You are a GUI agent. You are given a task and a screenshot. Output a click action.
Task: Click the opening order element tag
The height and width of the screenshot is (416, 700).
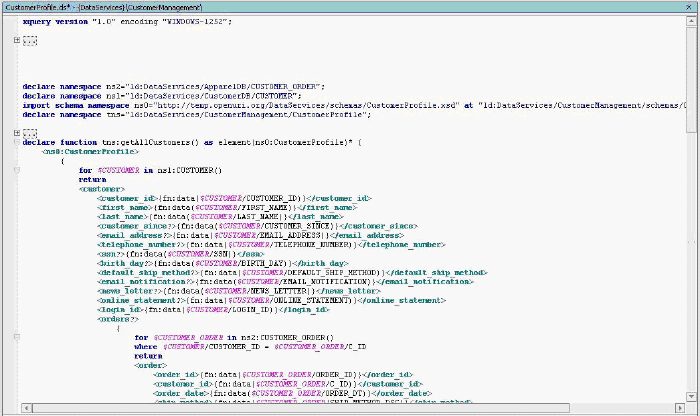point(150,365)
